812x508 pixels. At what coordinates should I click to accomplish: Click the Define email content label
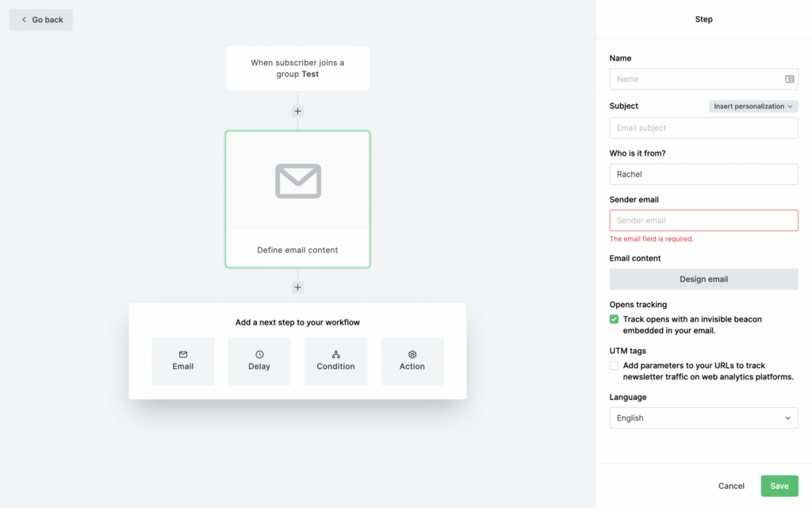click(x=298, y=250)
